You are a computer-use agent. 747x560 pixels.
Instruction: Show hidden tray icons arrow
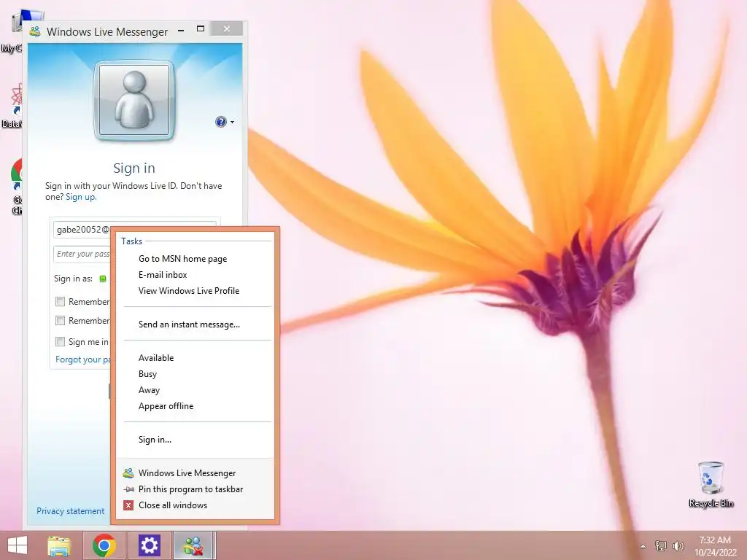tap(643, 546)
